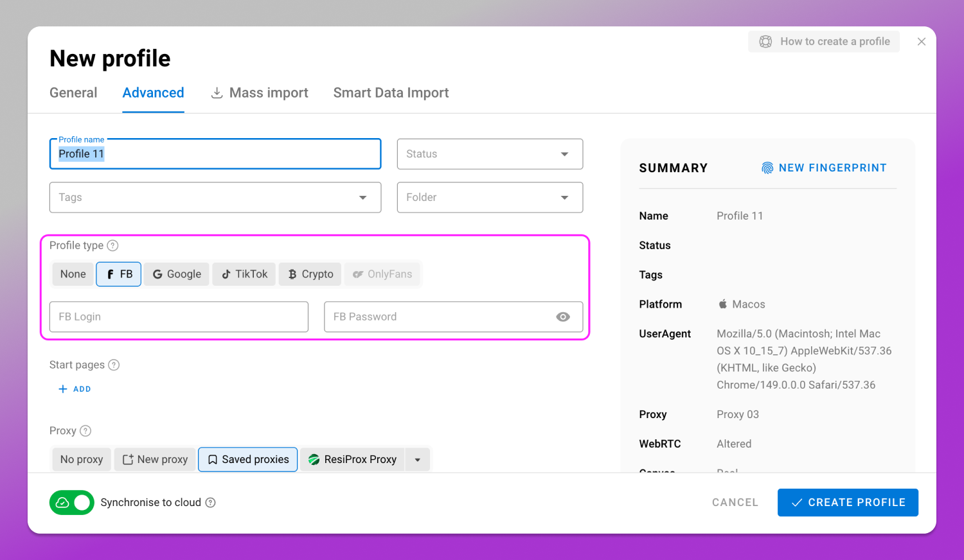
Task: Disable the Synchronise to cloud switch
Action: coord(72,502)
